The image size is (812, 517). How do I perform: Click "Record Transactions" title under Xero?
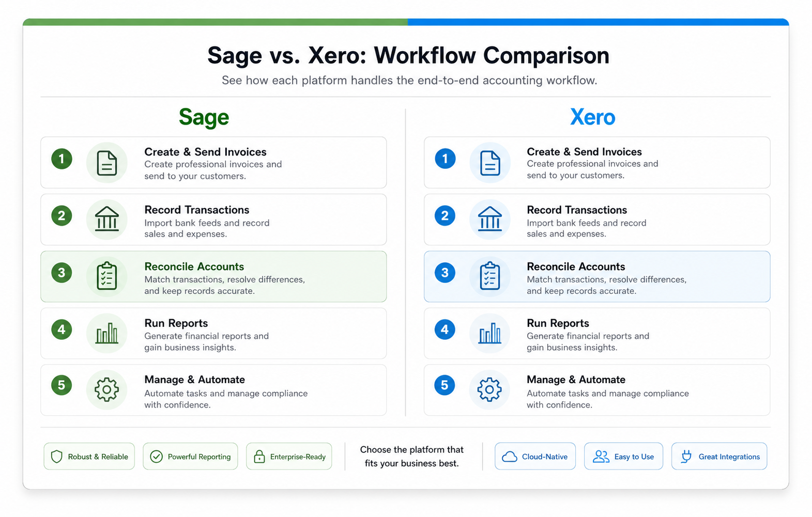click(x=577, y=210)
